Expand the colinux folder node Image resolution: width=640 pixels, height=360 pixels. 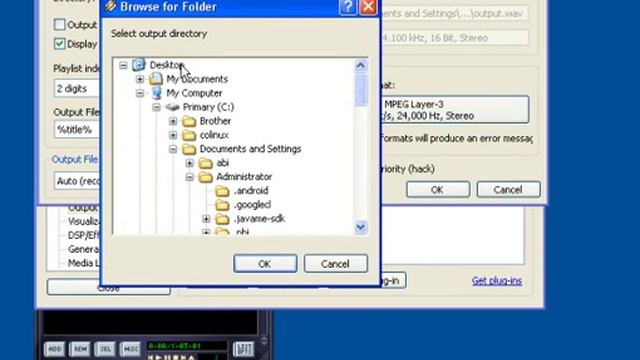pos(173,135)
